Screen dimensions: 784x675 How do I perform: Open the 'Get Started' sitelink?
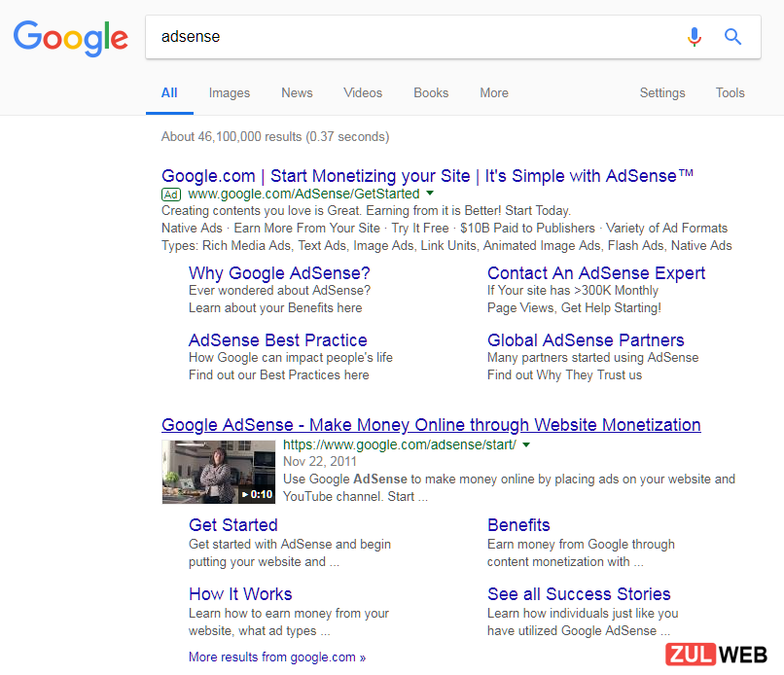233,525
